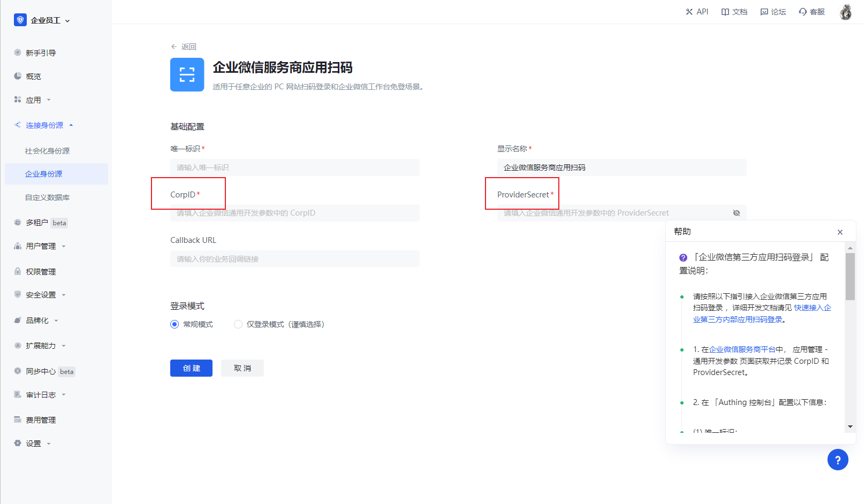Close the 帮助 help panel

(x=840, y=232)
